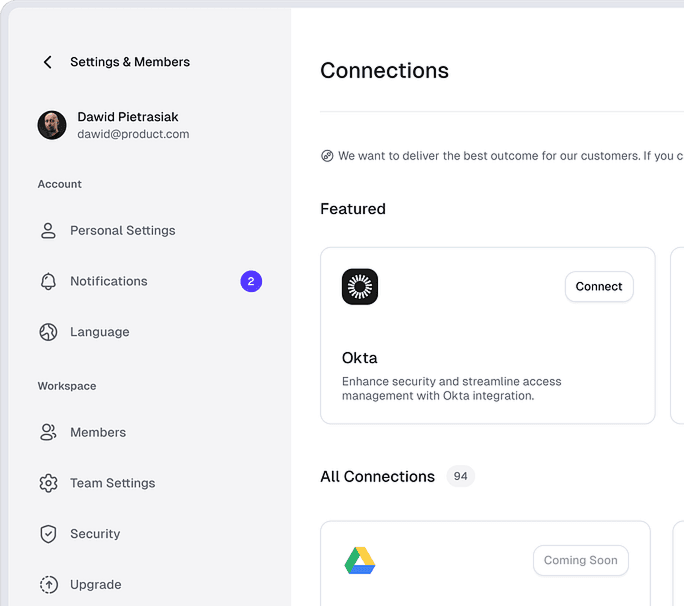684x606 pixels.
Task: Go to Team Settings
Action: coord(112,484)
